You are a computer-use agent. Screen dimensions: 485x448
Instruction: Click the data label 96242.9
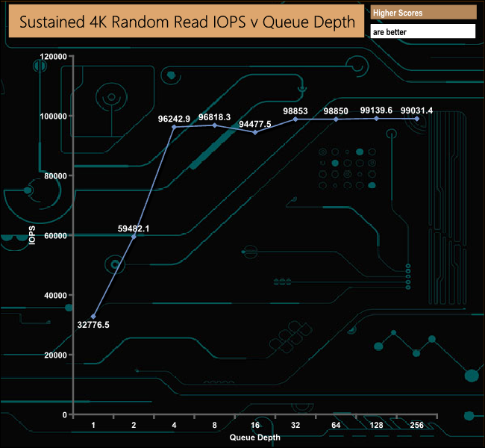tap(174, 119)
